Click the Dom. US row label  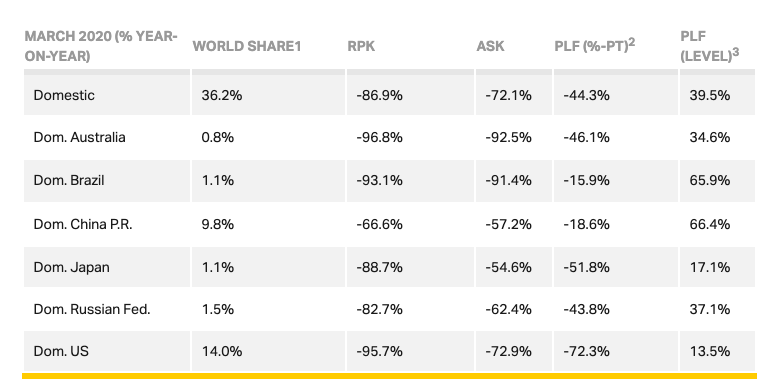pos(61,351)
